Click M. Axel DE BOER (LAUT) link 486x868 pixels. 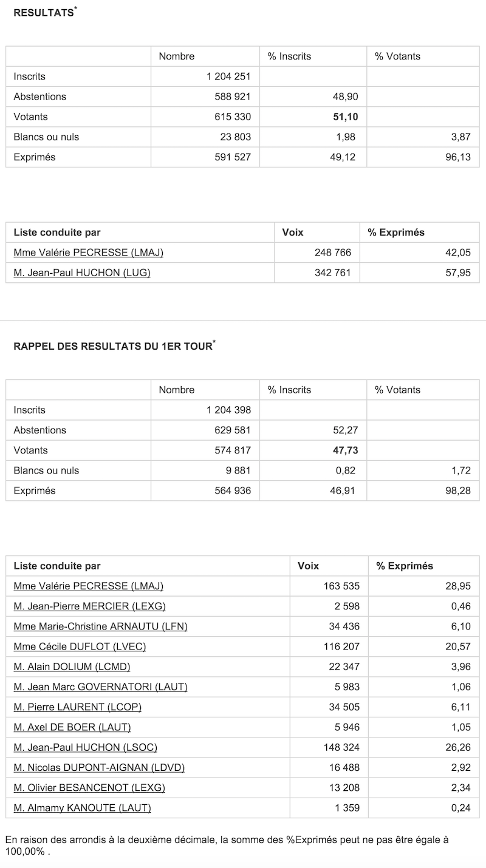[x=72, y=727]
